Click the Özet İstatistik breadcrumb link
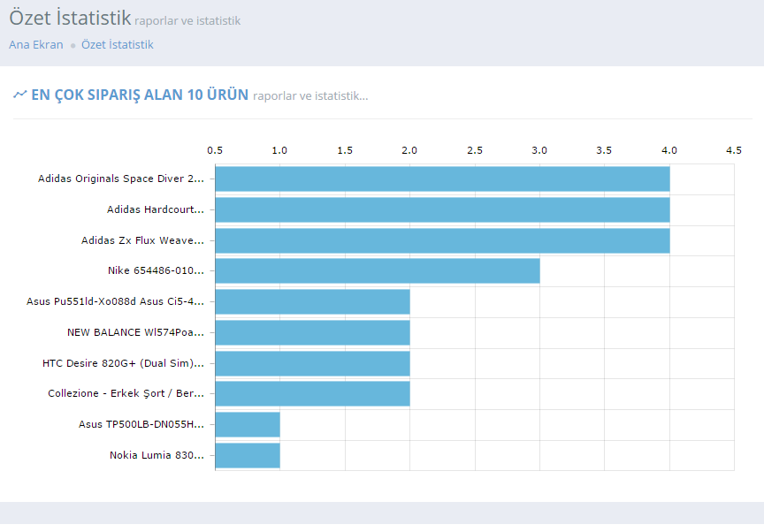764x532 pixels. coord(117,44)
